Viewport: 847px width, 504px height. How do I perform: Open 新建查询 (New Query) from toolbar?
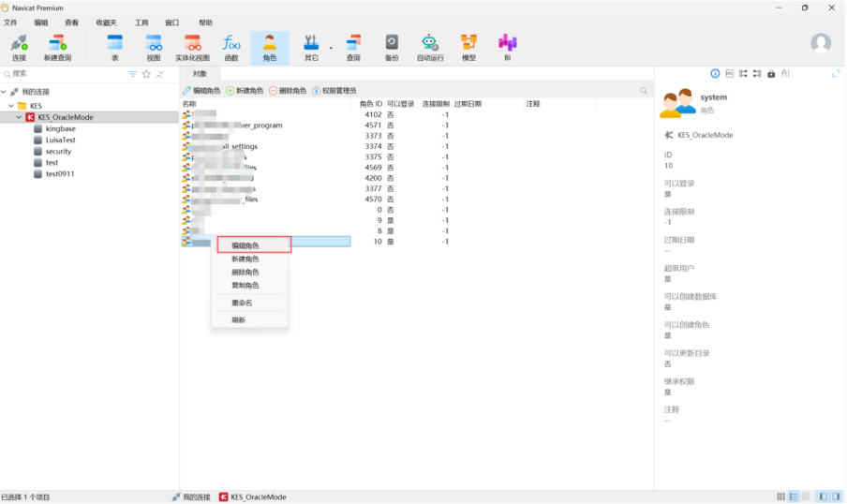point(57,47)
